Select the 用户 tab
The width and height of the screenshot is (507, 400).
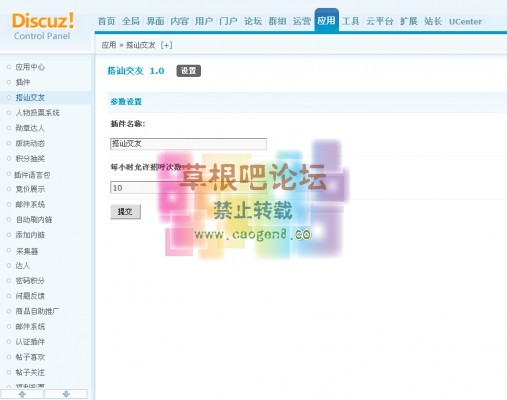click(204, 21)
